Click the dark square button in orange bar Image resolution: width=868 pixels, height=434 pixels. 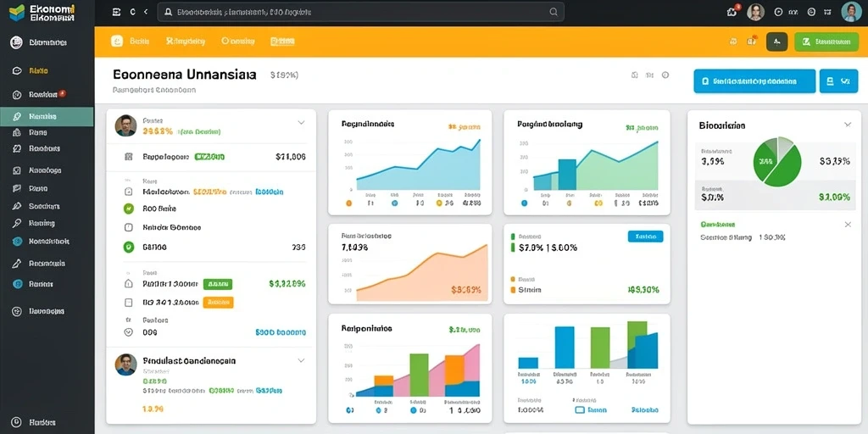[x=776, y=42]
